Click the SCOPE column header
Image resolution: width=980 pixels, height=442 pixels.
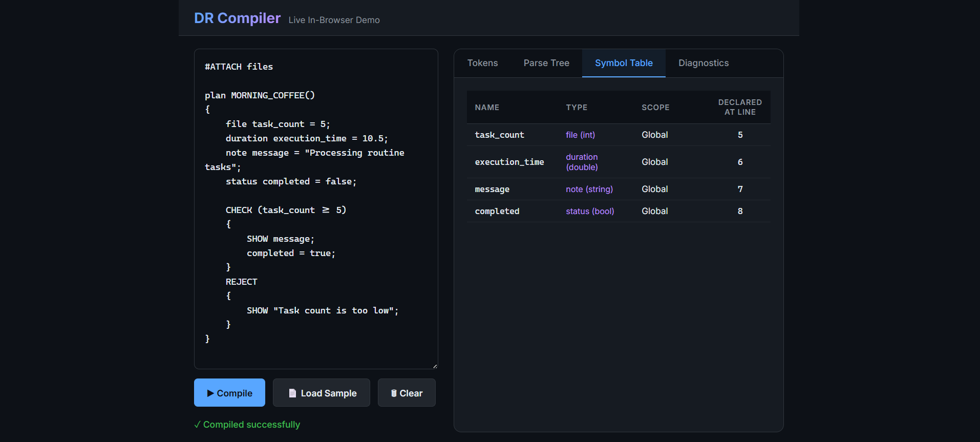[655, 108]
